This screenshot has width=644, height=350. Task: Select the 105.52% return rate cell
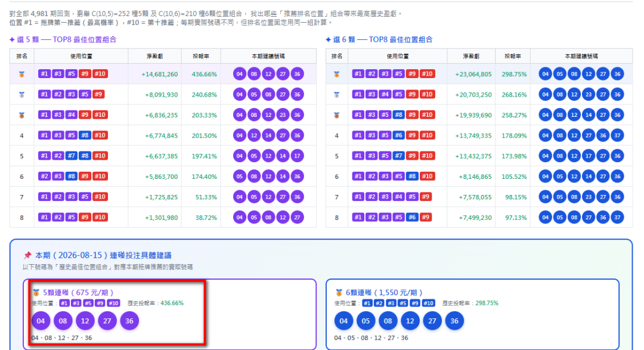pos(514,176)
